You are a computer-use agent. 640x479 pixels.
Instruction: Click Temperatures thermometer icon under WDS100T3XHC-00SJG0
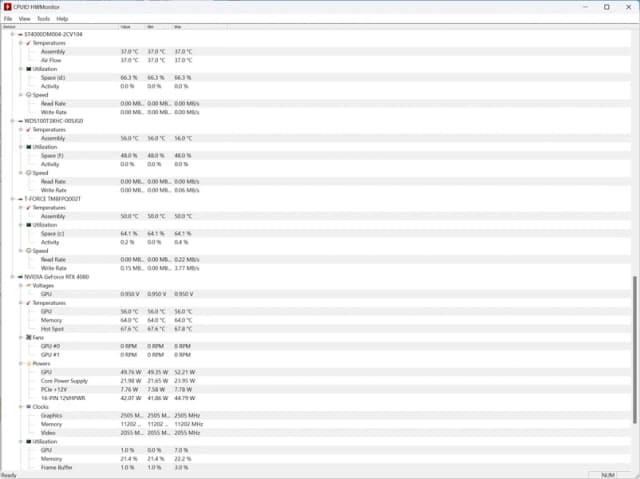[29, 129]
